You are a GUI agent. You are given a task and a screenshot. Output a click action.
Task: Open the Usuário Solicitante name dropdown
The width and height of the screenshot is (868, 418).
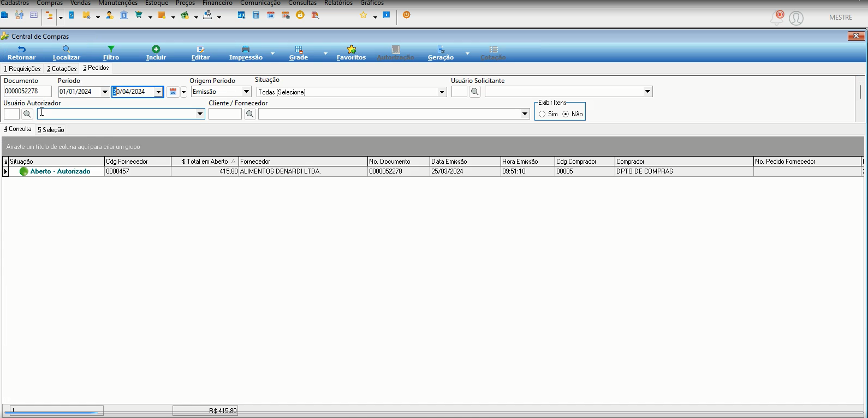[x=648, y=92]
